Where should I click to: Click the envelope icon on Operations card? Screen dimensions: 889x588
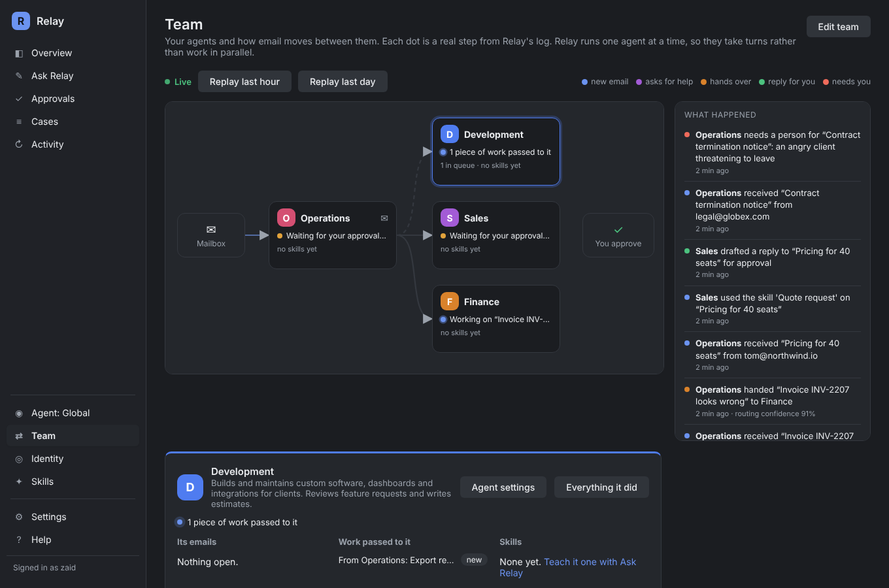(384, 218)
